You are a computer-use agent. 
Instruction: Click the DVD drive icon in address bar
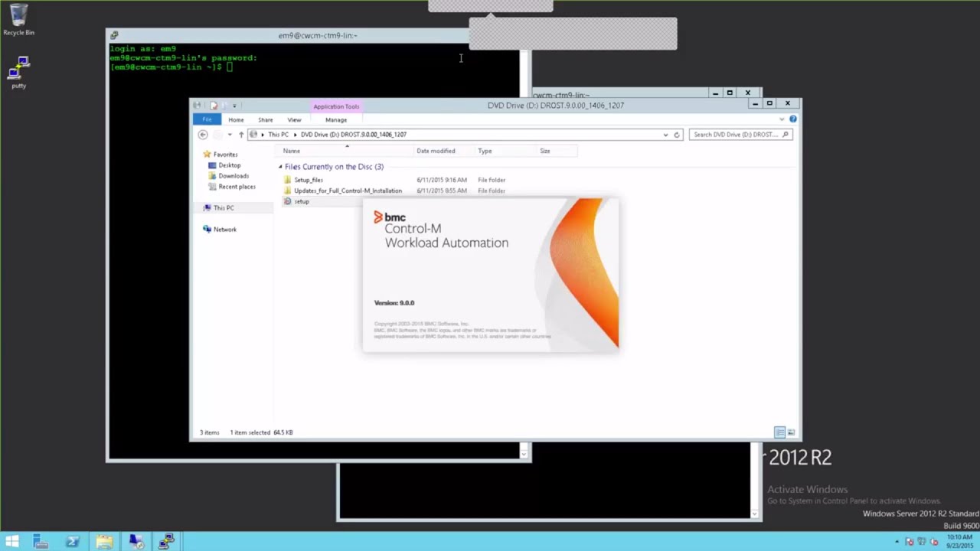253,135
